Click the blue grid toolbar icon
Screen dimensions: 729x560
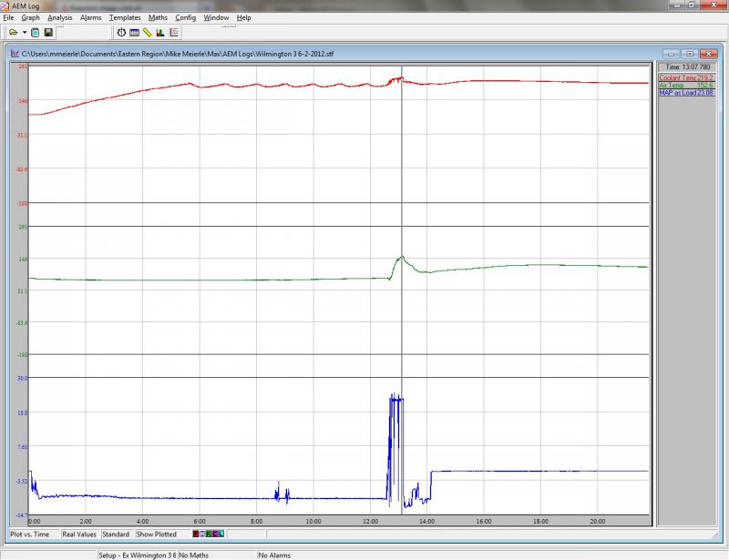(x=134, y=33)
